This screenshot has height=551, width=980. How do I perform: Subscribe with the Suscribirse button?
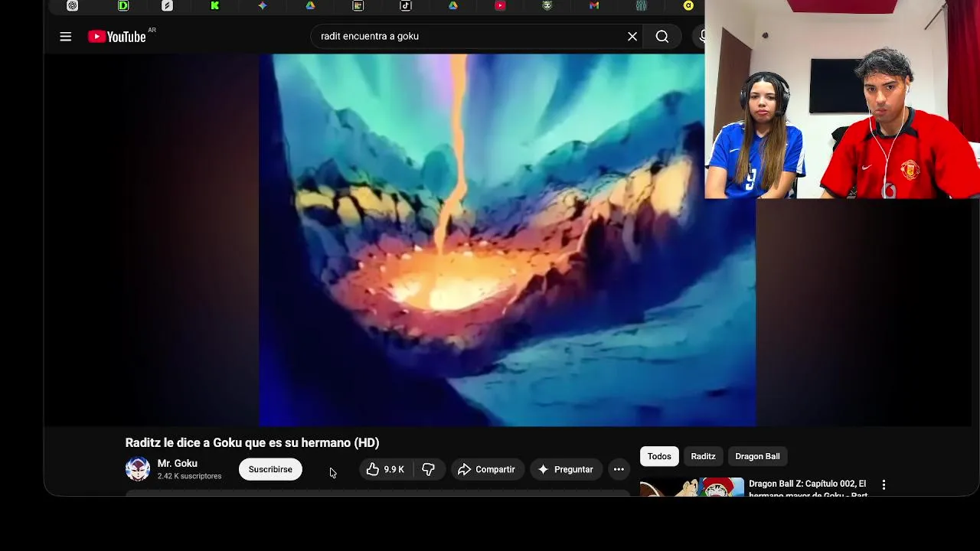pyautogui.click(x=270, y=469)
